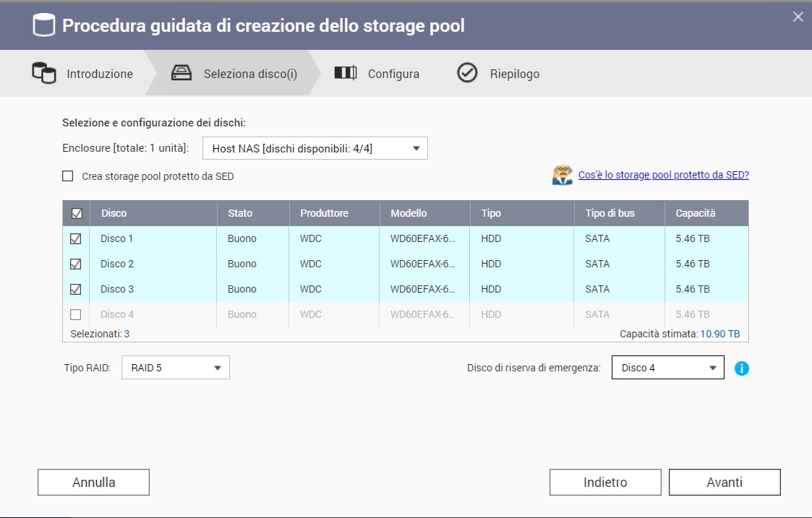Go to the Riepilogo wizard step
This screenshot has width=812, height=518.
point(514,74)
